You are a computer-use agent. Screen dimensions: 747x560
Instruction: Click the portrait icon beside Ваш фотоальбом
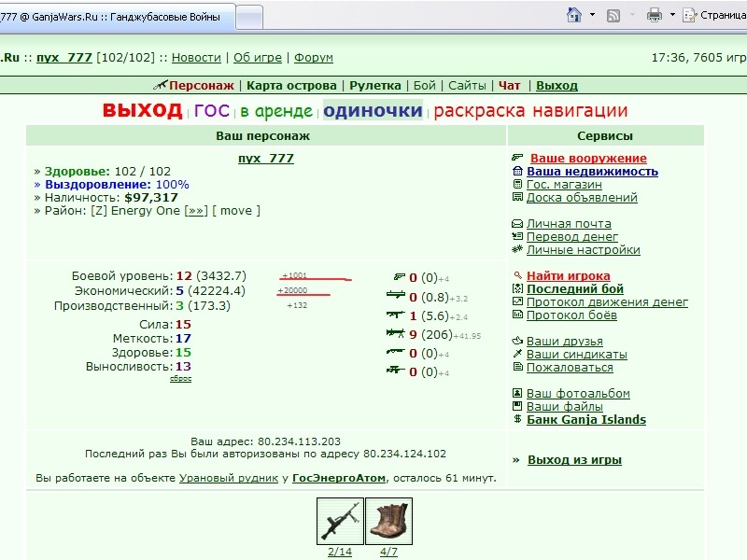point(517,393)
